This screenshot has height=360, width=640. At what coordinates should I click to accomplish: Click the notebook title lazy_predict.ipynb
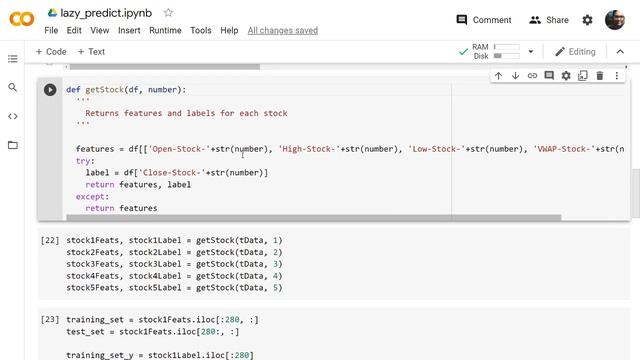tap(106, 13)
